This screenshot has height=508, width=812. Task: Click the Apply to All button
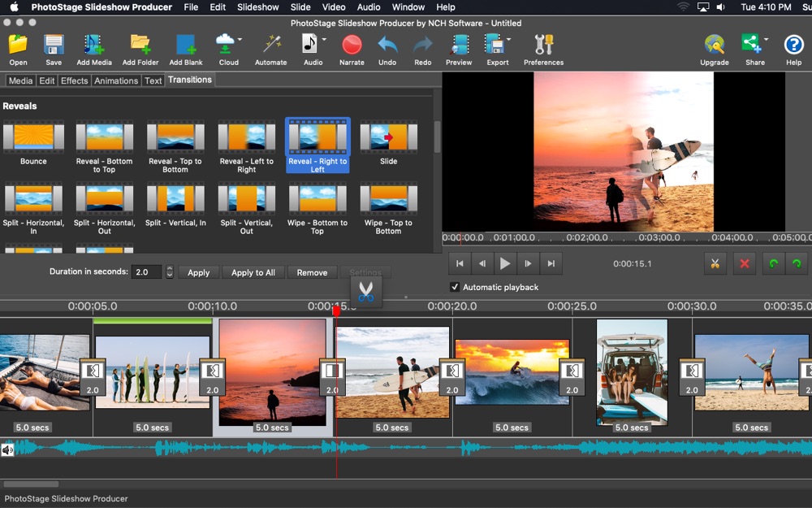pyautogui.click(x=253, y=273)
